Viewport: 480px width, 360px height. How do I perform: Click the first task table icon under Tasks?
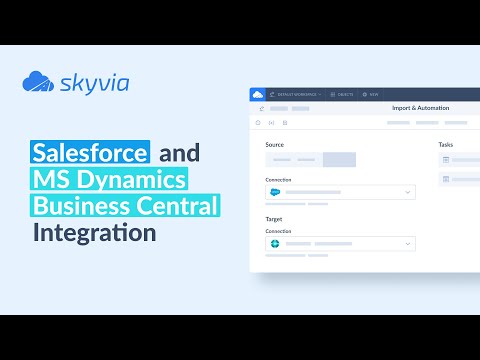coord(446,160)
